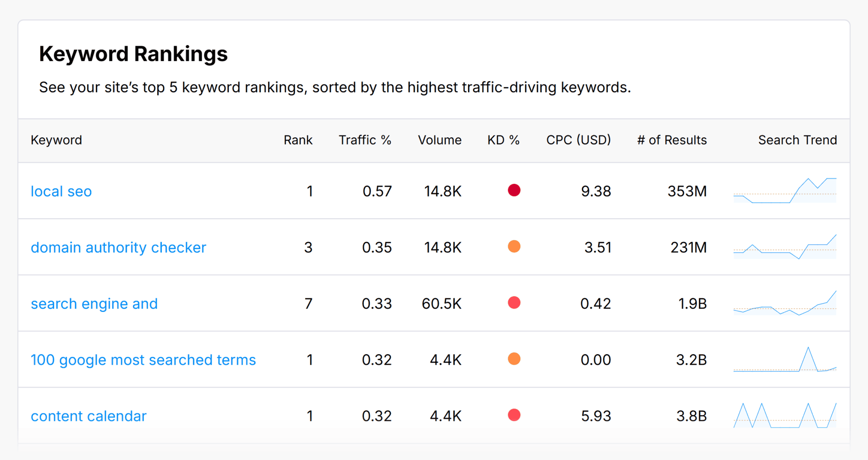Open the content calendar keyword details

89,416
